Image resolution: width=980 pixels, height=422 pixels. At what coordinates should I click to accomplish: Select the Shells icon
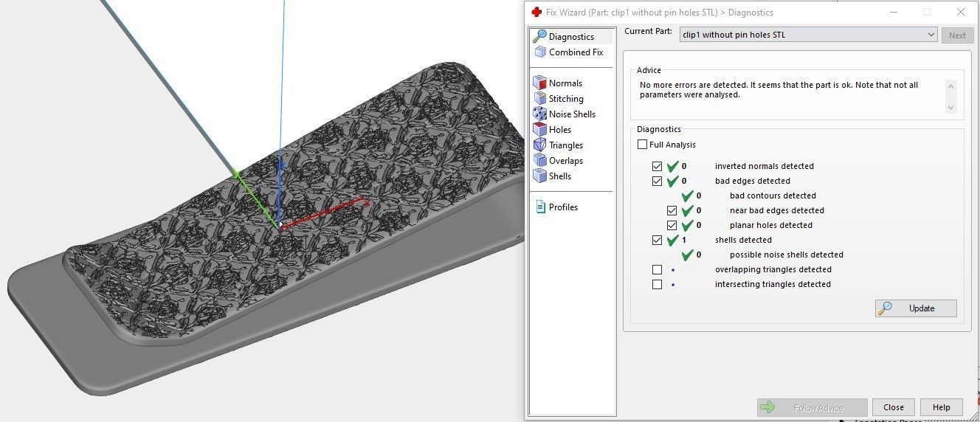(x=539, y=176)
